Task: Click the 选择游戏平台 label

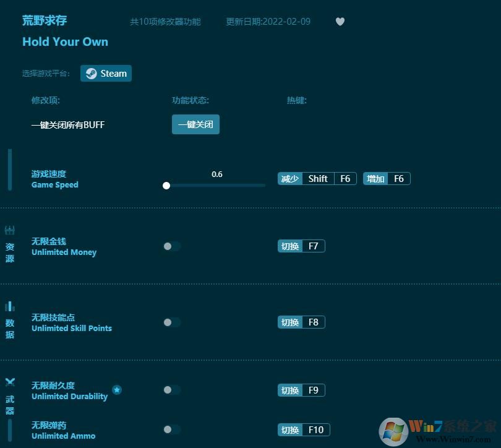Action: pyautogui.click(x=46, y=74)
